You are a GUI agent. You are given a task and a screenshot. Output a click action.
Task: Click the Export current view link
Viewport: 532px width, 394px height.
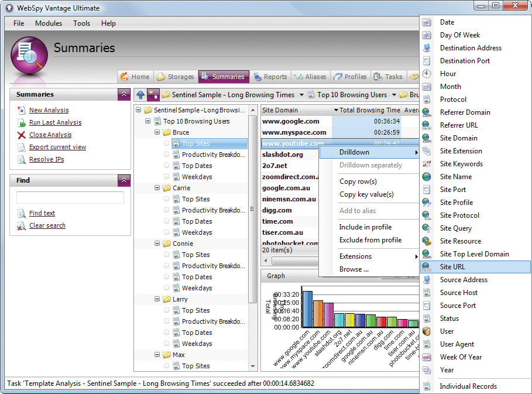[x=57, y=147]
